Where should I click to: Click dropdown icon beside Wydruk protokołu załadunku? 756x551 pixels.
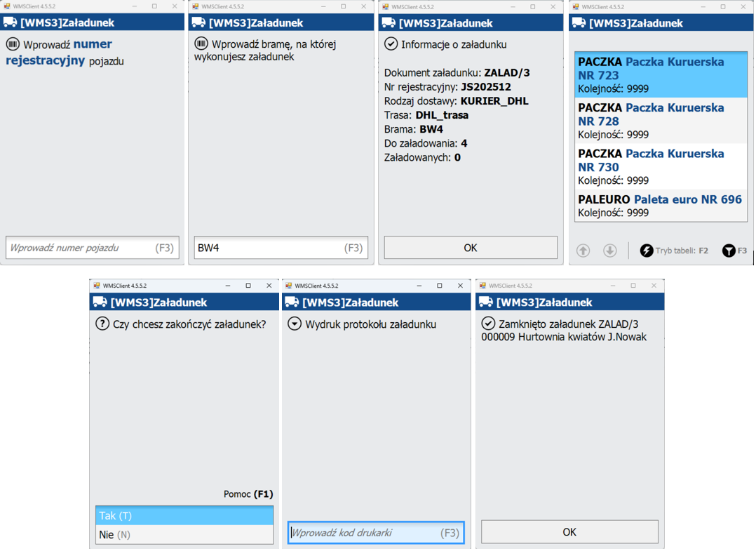pos(295,324)
